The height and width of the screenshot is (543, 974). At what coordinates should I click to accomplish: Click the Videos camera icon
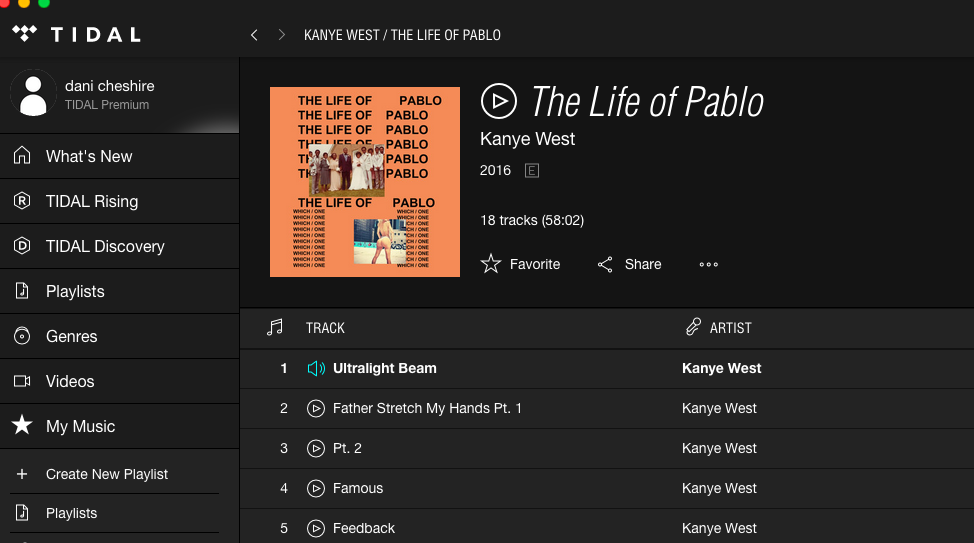click(x=22, y=381)
